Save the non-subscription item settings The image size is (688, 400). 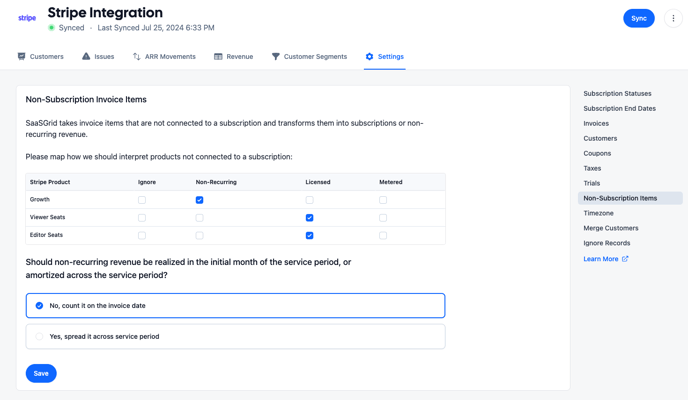click(x=41, y=373)
